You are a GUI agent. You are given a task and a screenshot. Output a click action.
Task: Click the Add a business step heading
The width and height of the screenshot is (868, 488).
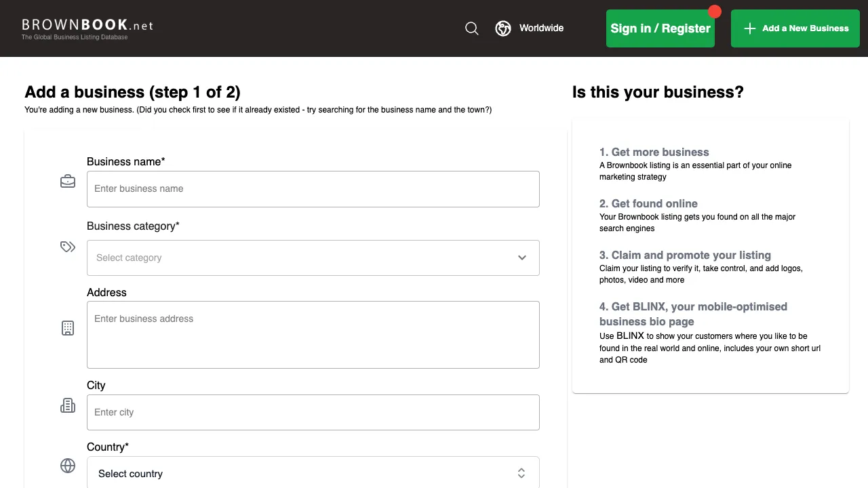tap(132, 92)
